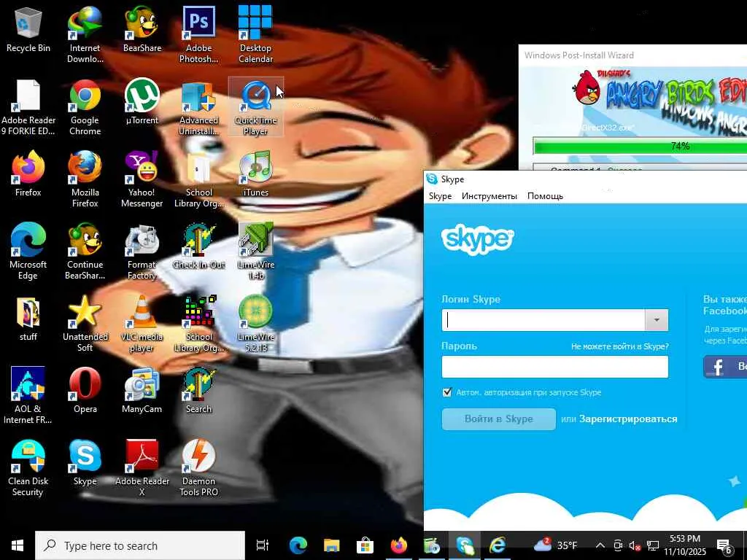The height and width of the screenshot is (560, 747).
Task: Launch Adobe Photoshop shortcut
Action: 198,34
